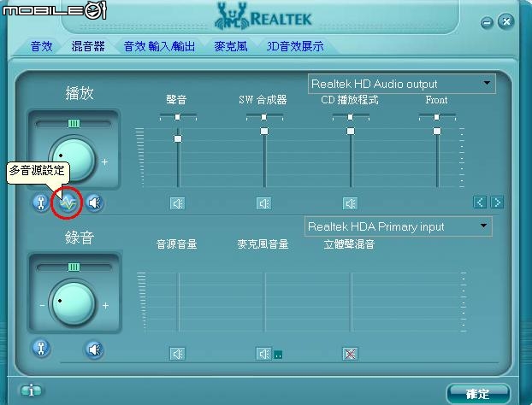
Task: Click the Front balance slider handle
Action: click(437, 117)
